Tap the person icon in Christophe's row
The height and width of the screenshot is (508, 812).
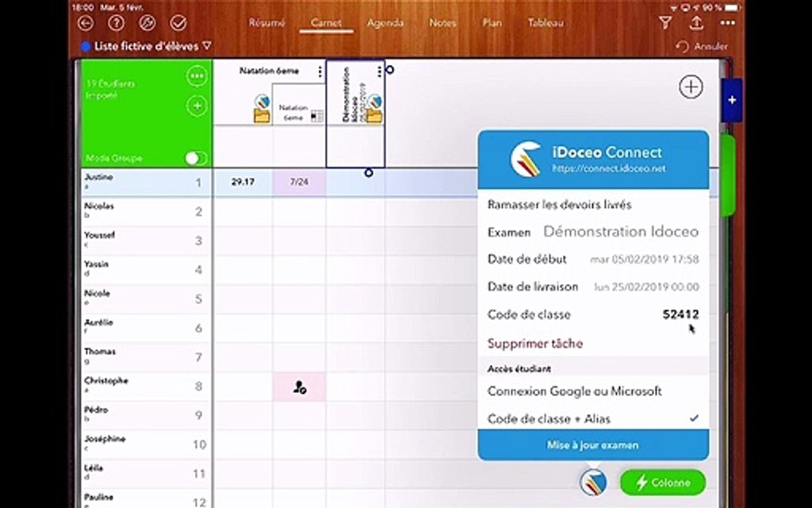[300, 387]
